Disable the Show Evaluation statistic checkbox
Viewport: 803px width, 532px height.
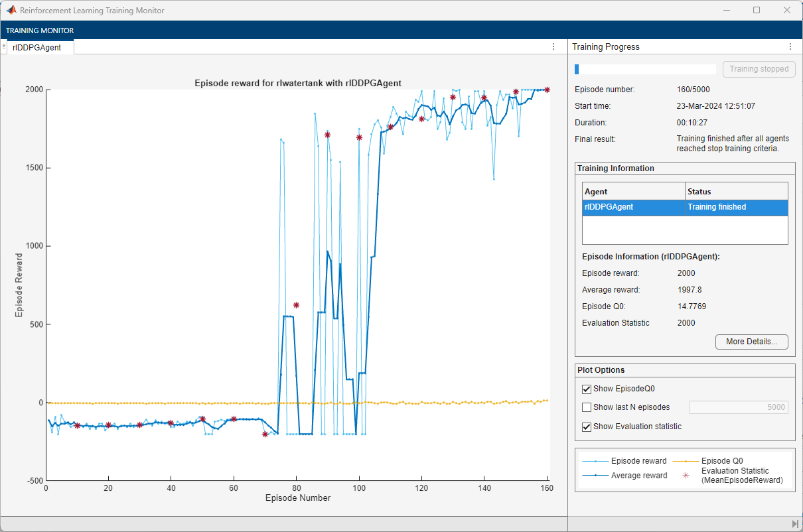[x=587, y=427]
